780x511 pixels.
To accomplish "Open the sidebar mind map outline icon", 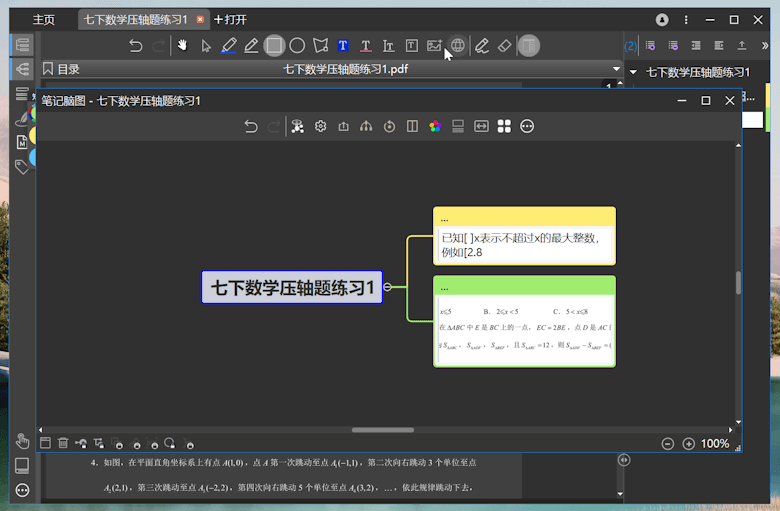I will [x=22, y=69].
